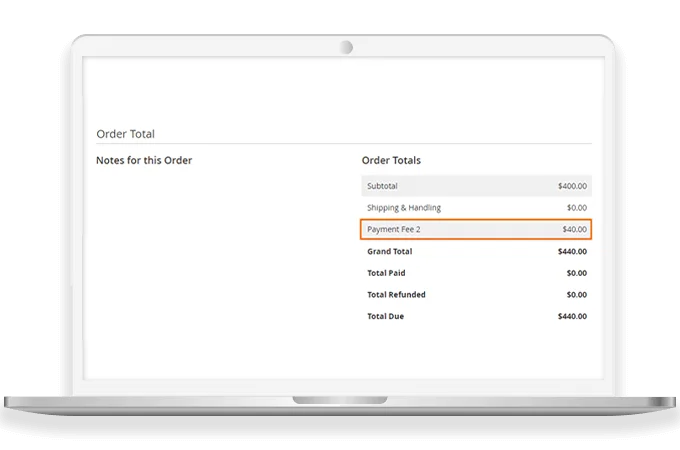680x450 pixels.
Task: Select the Shipping & Handling label
Action: click(404, 208)
